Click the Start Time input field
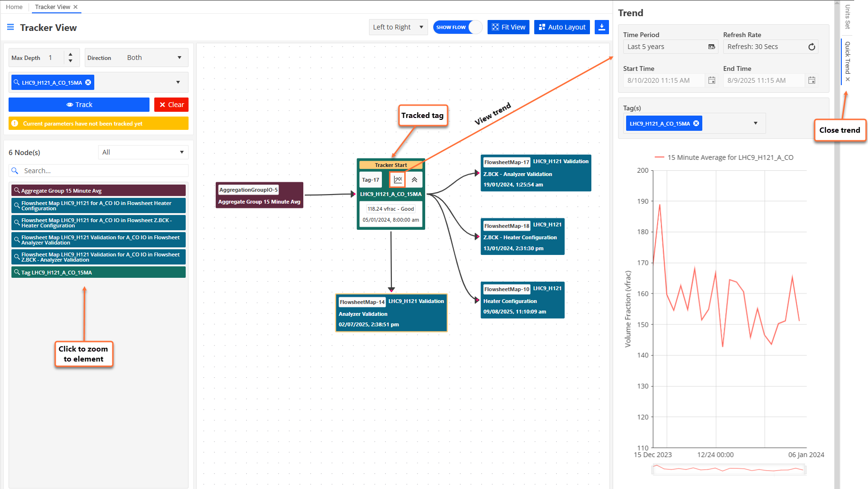 664,80
